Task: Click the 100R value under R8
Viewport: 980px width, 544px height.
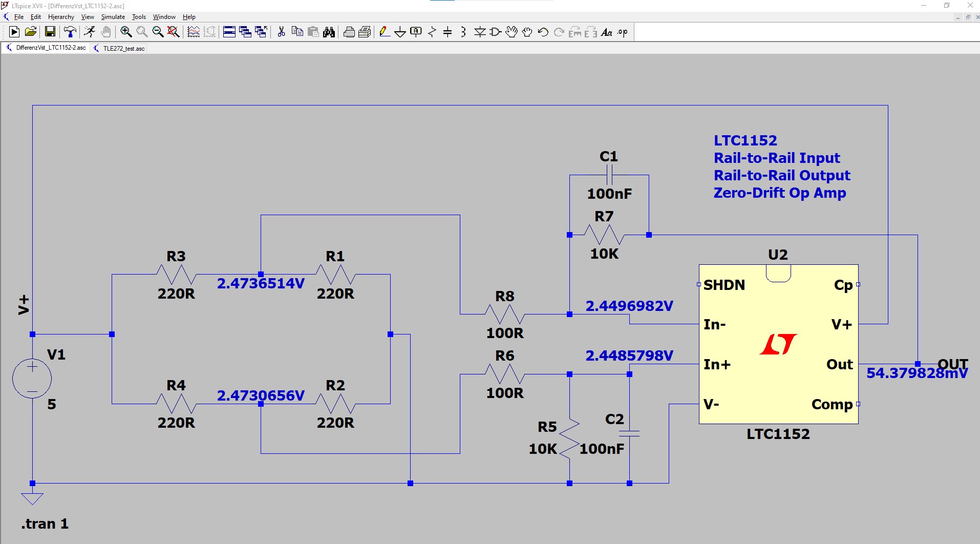Action: coord(505,333)
